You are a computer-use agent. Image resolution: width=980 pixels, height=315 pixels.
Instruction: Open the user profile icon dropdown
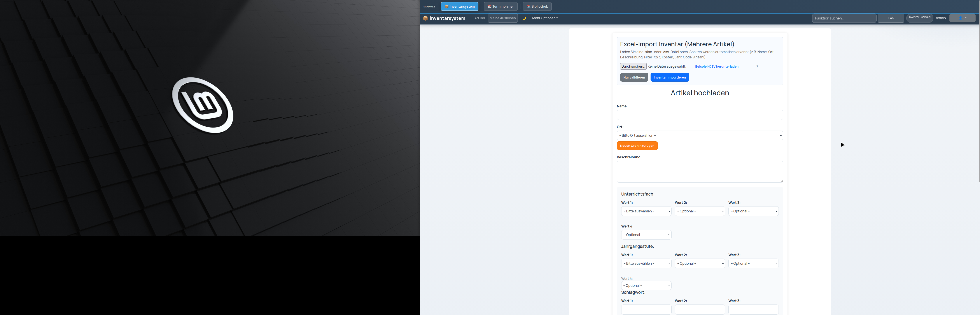(962, 18)
